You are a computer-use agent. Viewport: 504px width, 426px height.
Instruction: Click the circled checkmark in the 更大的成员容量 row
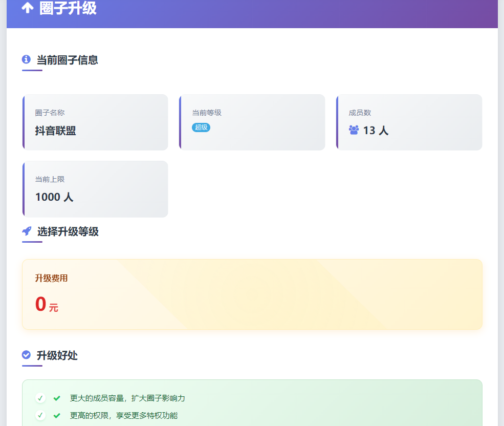(40, 398)
